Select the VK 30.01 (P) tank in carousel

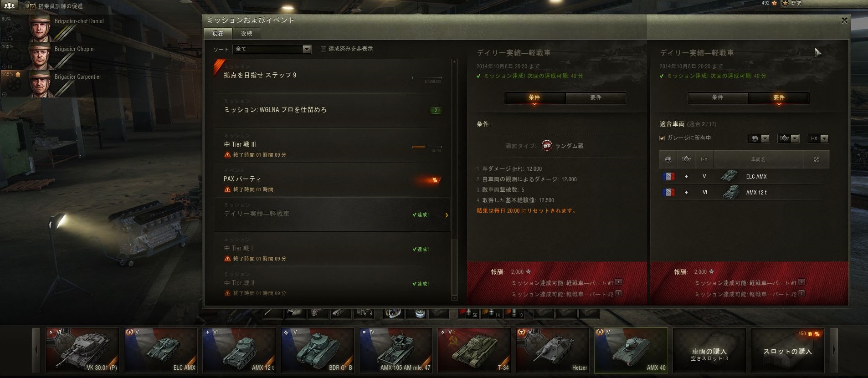pos(82,351)
